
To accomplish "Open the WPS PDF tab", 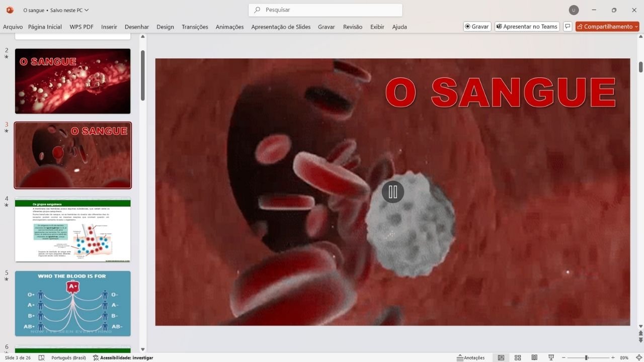I will (x=82, y=27).
